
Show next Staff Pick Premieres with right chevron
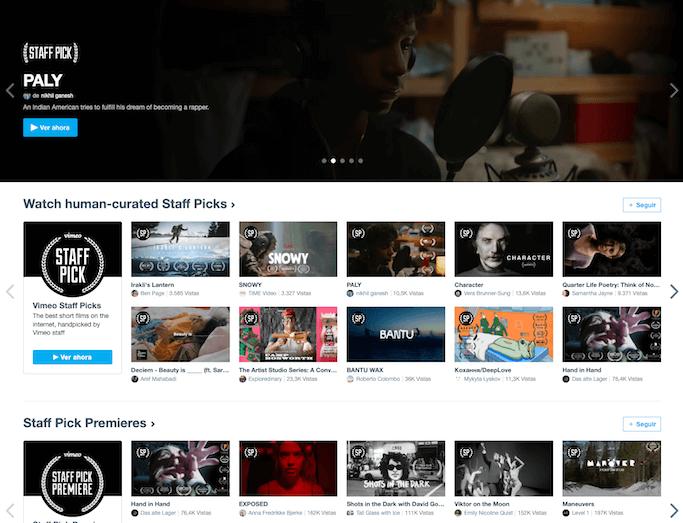[x=673, y=511]
